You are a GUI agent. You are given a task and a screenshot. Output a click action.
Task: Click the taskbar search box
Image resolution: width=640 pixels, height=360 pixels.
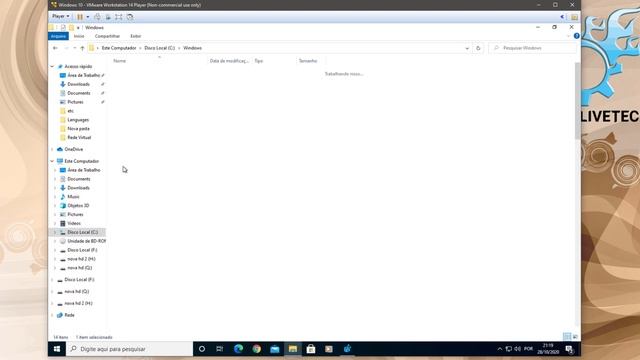coord(129,349)
